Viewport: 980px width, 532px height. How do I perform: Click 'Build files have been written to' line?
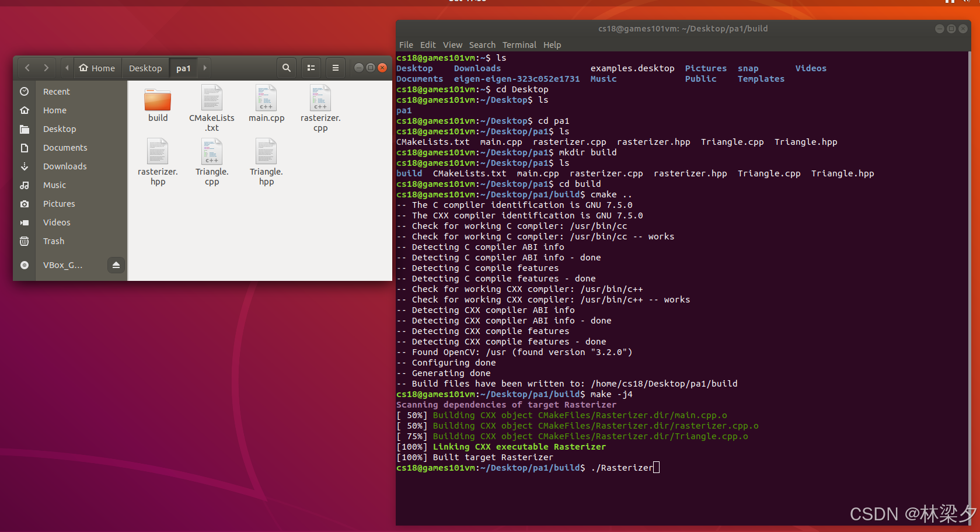[567, 384]
